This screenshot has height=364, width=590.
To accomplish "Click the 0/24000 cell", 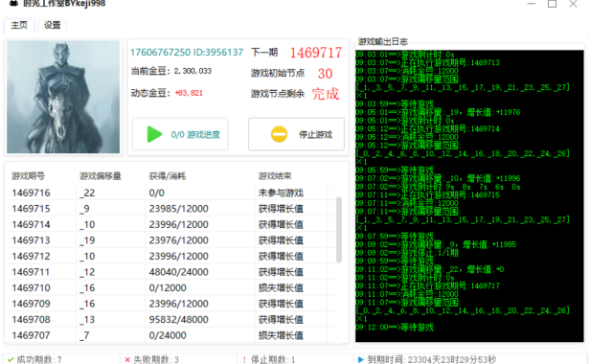I will click(x=168, y=335).
